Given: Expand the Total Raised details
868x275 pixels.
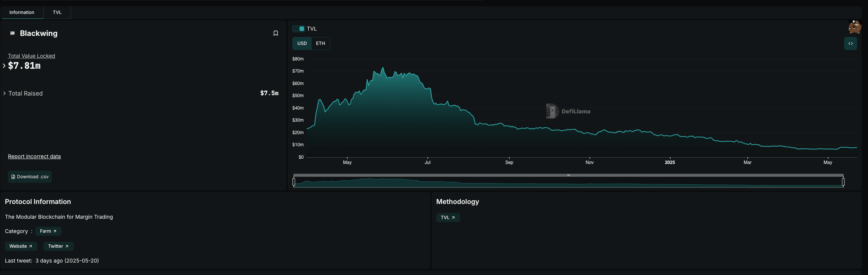Looking at the screenshot, I should 4,93.
